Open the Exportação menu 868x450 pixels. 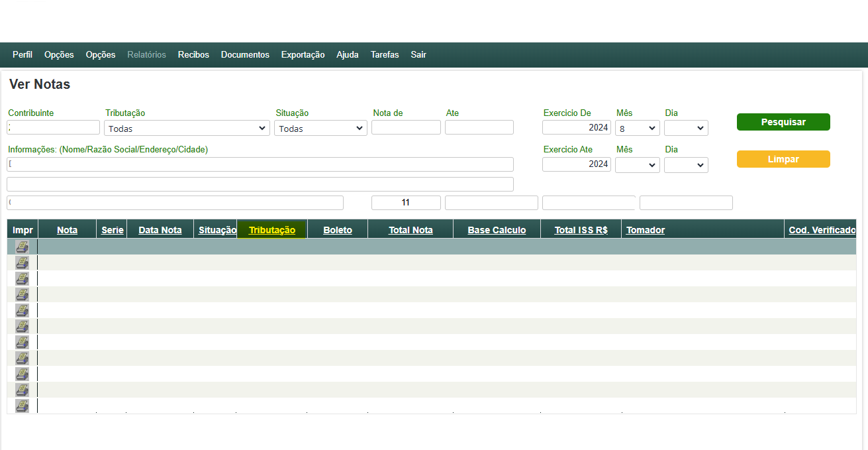coord(303,55)
